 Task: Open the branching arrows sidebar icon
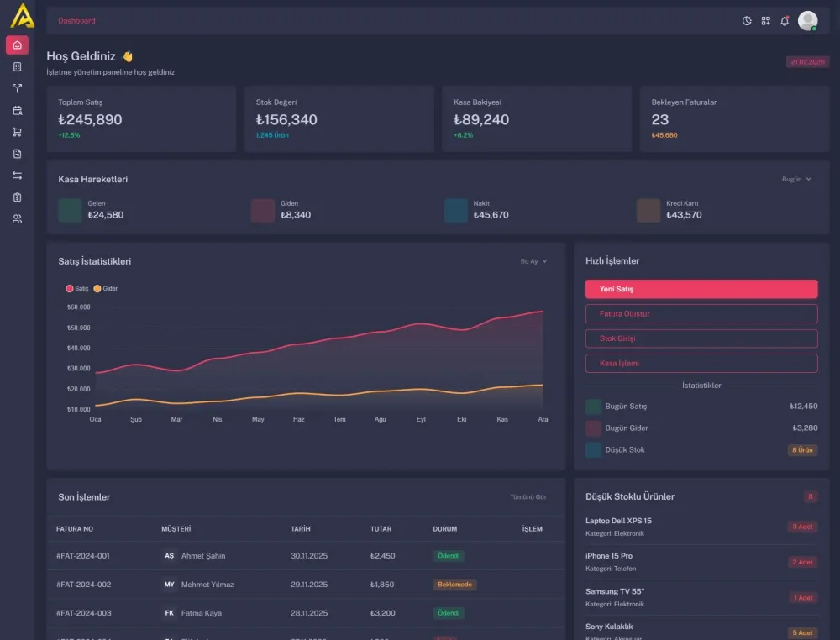(x=17, y=88)
